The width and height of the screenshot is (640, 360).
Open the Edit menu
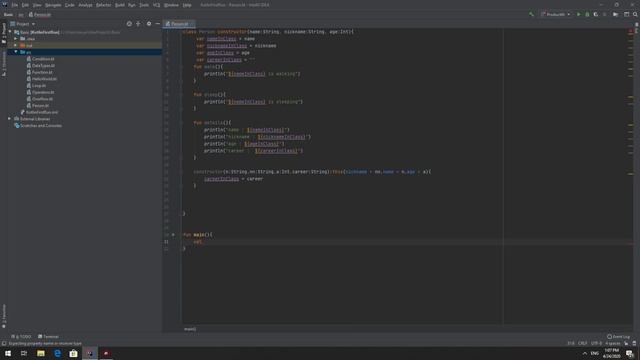point(25,5)
